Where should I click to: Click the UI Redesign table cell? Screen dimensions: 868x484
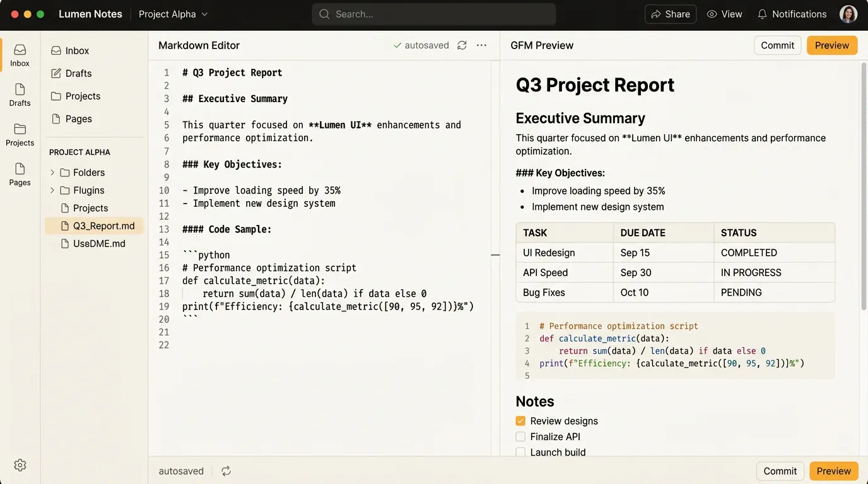pos(565,253)
